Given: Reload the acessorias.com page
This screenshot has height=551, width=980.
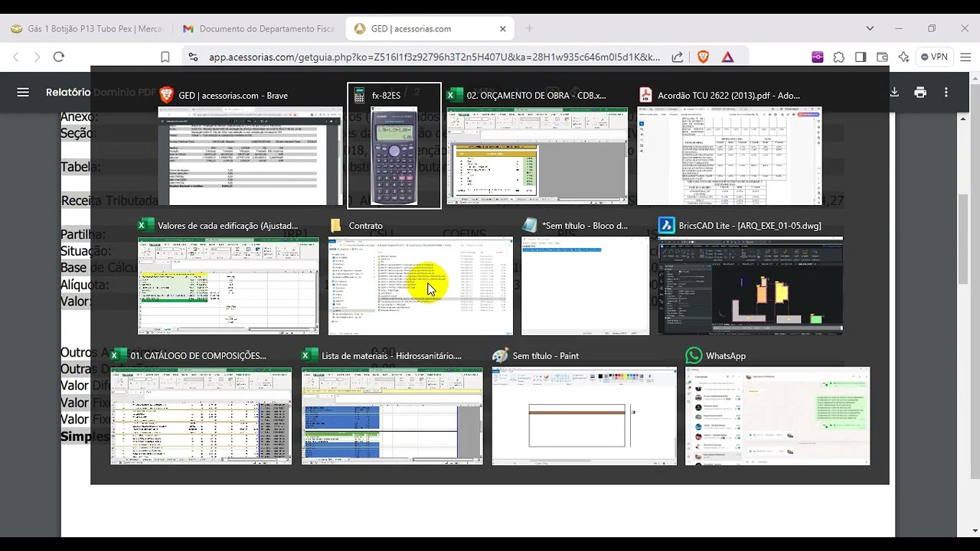Looking at the screenshot, I should (x=58, y=57).
